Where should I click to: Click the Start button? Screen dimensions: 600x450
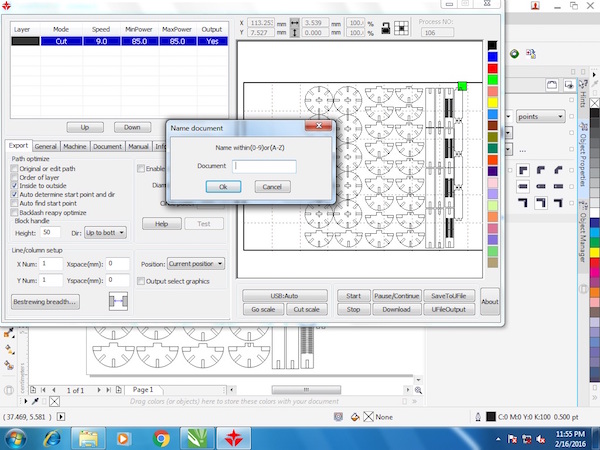pyautogui.click(x=354, y=296)
